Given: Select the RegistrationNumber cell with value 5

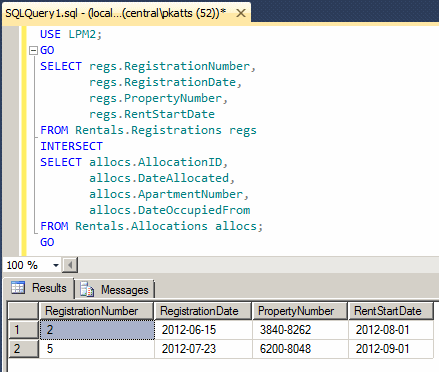Looking at the screenshot, I should click(97, 349).
